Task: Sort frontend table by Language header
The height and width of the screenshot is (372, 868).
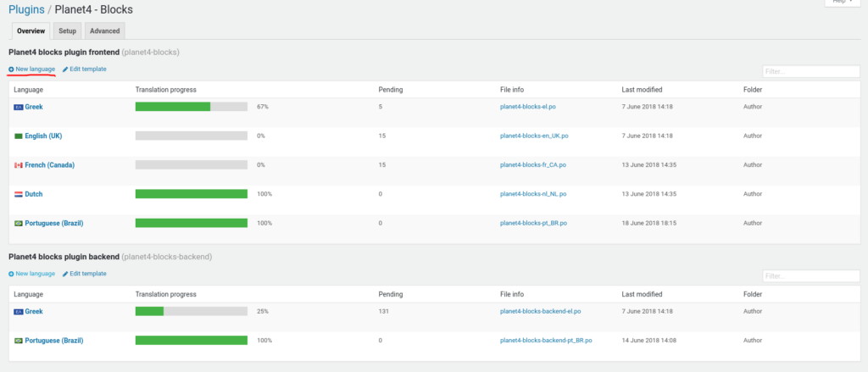Action: click(x=28, y=90)
